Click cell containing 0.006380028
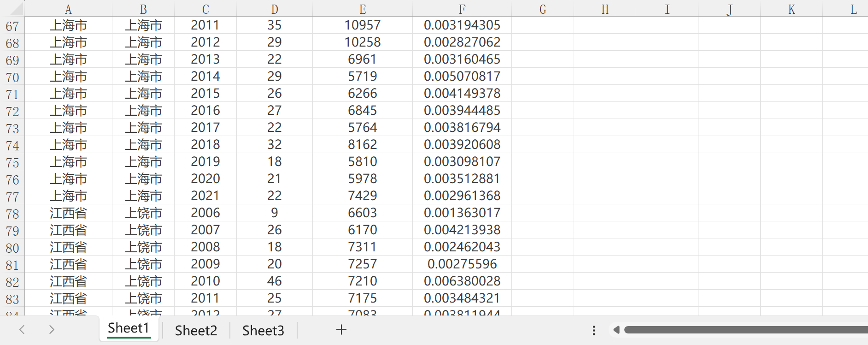 coord(462,281)
